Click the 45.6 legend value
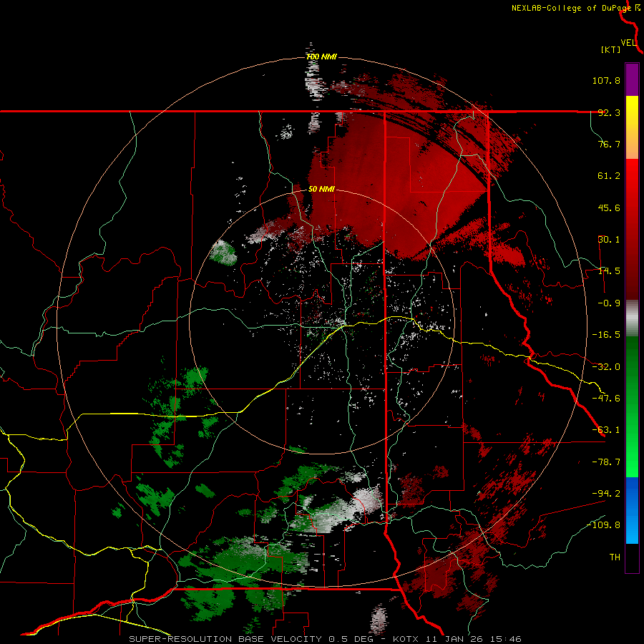 [609, 208]
